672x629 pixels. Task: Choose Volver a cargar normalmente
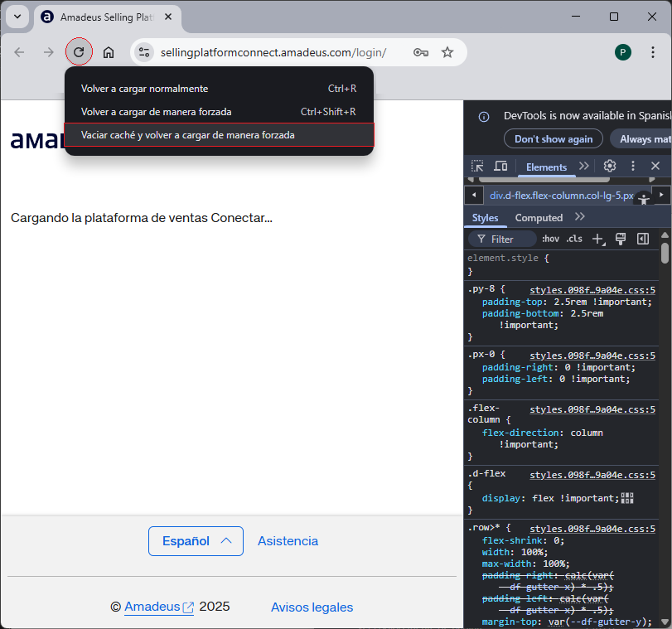tap(219, 89)
